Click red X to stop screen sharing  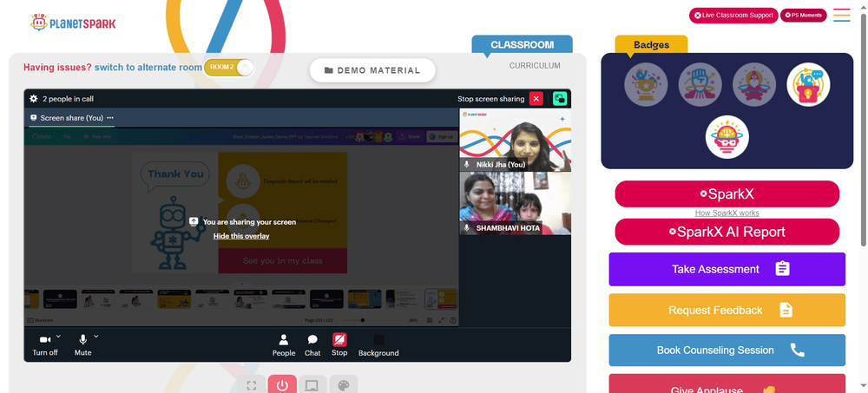pyautogui.click(x=536, y=99)
